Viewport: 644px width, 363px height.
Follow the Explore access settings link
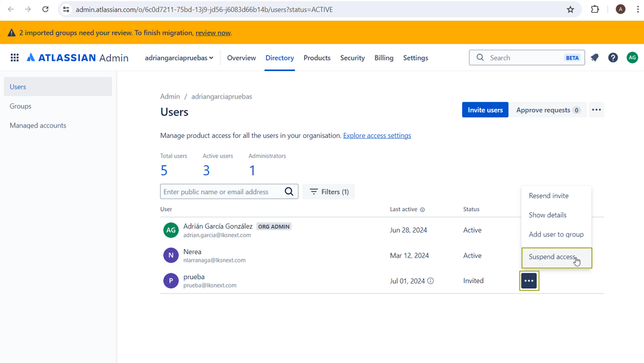coord(377,135)
